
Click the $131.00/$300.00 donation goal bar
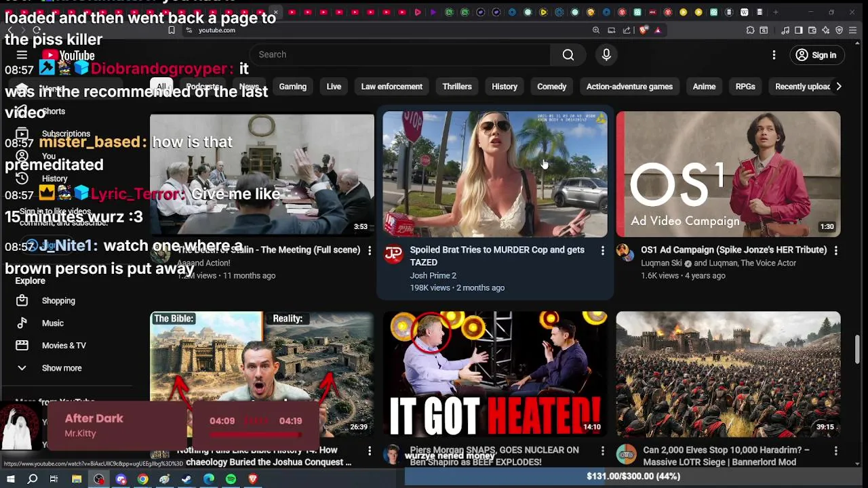(633, 476)
